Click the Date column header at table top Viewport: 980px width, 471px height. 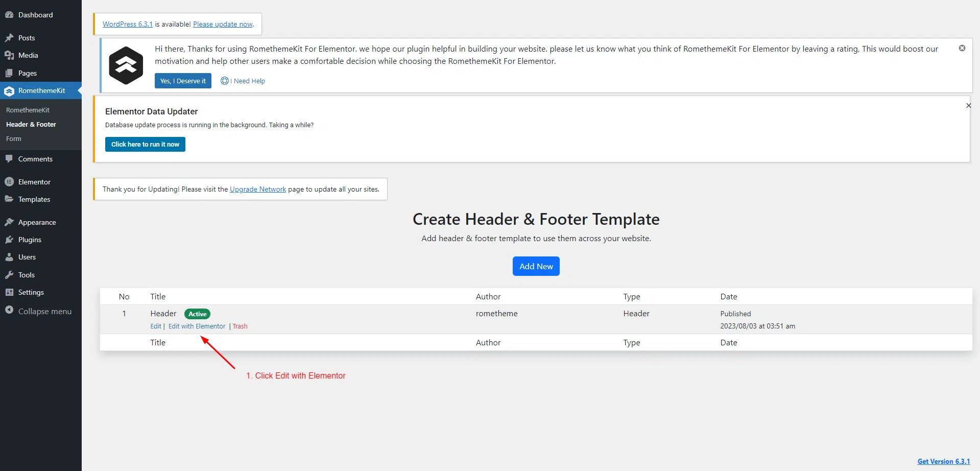pyautogui.click(x=729, y=296)
